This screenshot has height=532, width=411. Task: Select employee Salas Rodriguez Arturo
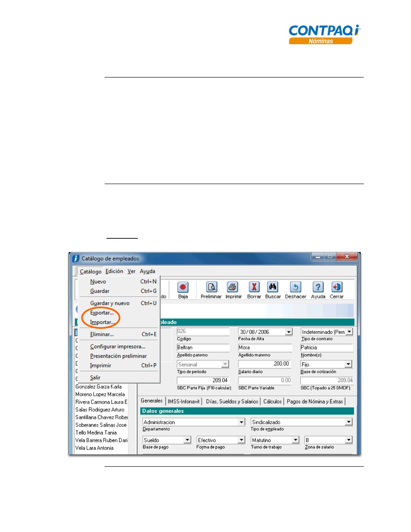tap(100, 410)
